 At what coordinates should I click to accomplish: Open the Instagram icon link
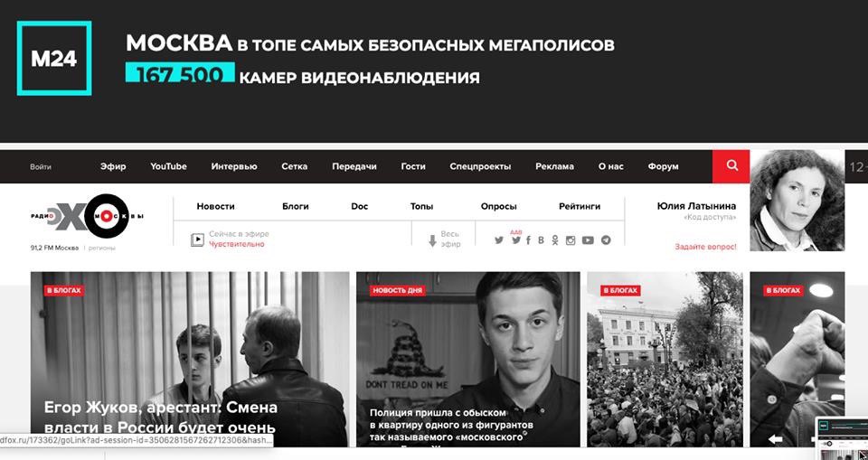point(571,240)
